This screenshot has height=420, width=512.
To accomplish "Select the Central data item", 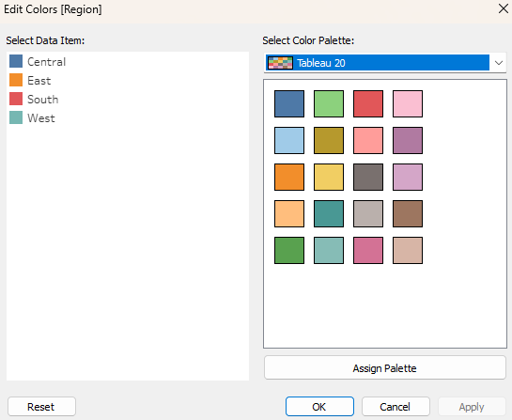I will click(38, 61).
